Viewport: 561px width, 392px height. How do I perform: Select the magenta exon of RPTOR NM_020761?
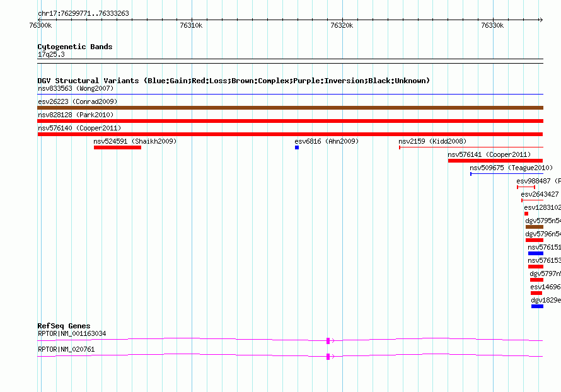coord(328,357)
